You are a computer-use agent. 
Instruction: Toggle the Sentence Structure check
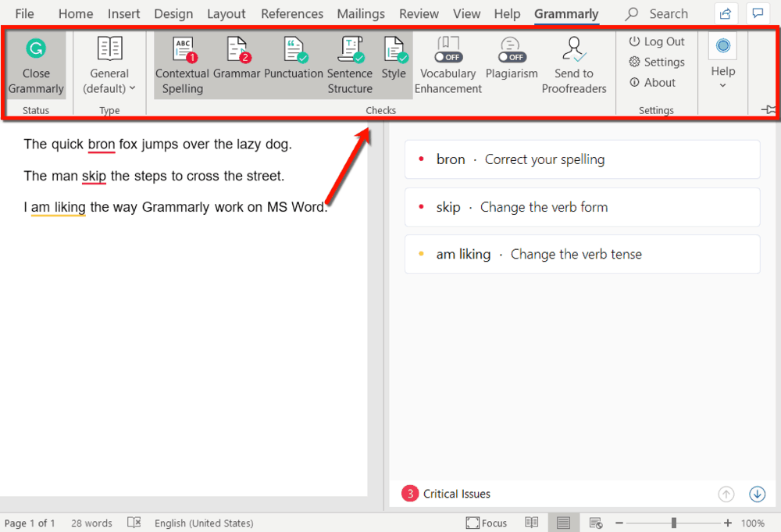pos(350,66)
